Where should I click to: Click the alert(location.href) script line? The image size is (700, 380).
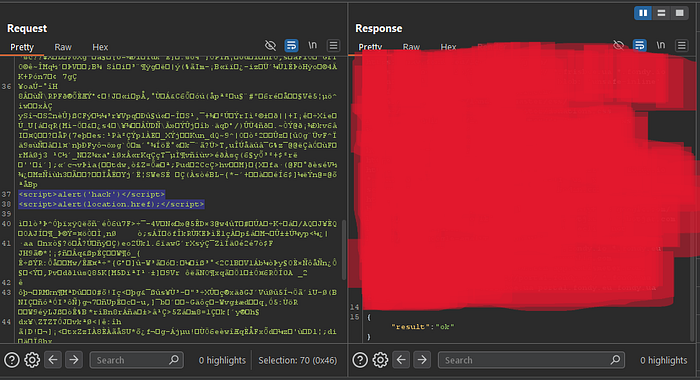tap(111, 204)
